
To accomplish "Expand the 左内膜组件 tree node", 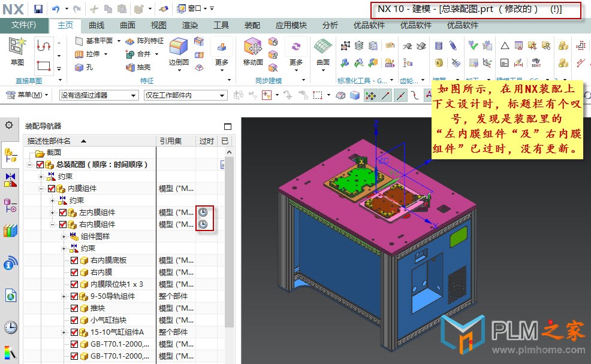I will pyautogui.click(x=52, y=213).
